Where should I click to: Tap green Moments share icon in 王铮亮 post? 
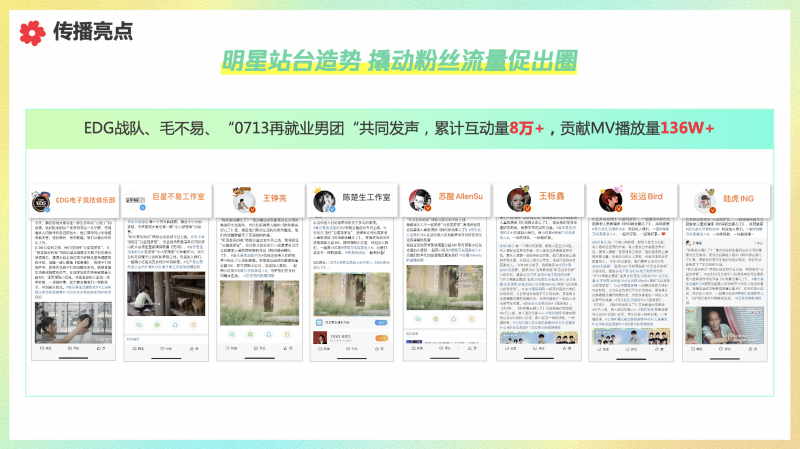pyautogui.click(x=251, y=335)
